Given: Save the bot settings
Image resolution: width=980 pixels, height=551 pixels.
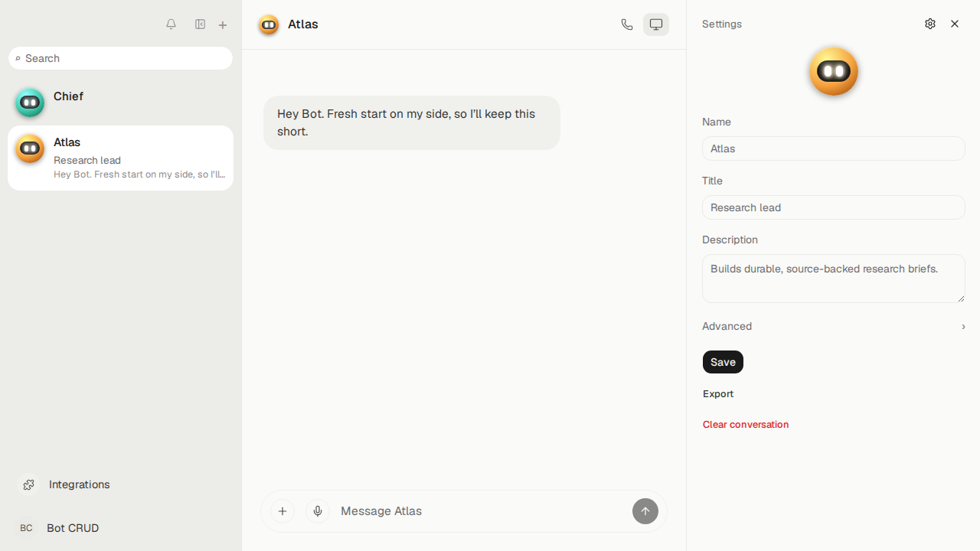Looking at the screenshot, I should pos(723,362).
